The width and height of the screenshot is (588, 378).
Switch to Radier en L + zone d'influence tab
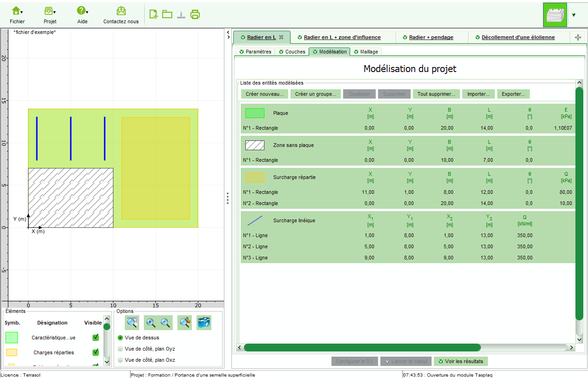click(342, 37)
